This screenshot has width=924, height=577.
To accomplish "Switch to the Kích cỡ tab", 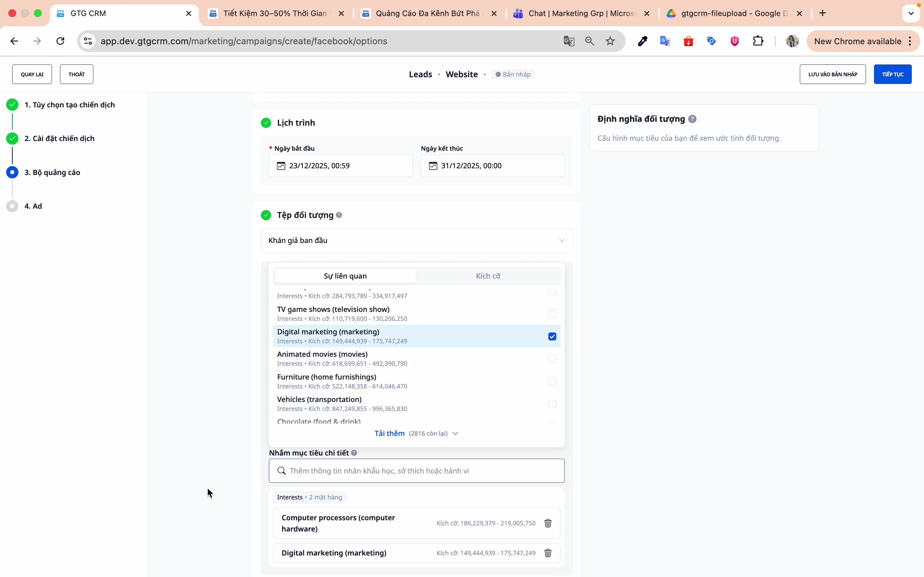I will click(488, 276).
